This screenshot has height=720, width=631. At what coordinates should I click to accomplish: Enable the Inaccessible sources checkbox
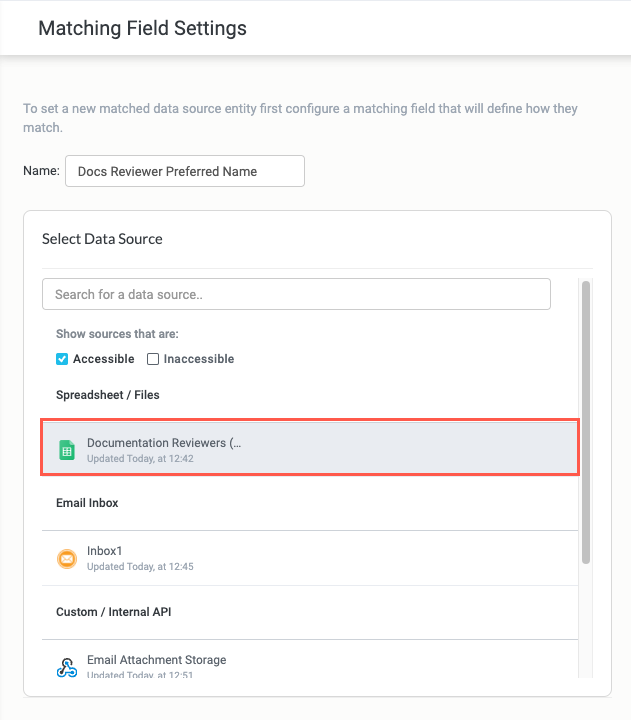(153, 359)
